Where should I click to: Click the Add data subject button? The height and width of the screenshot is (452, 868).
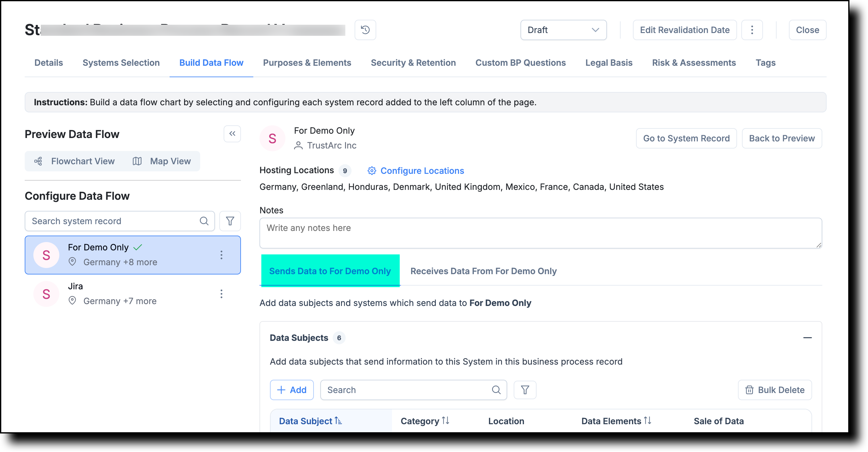(292, 390)
